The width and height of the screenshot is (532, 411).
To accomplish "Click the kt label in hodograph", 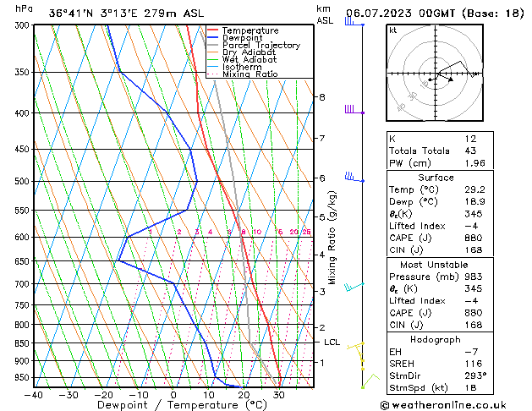I will (393, 30).
